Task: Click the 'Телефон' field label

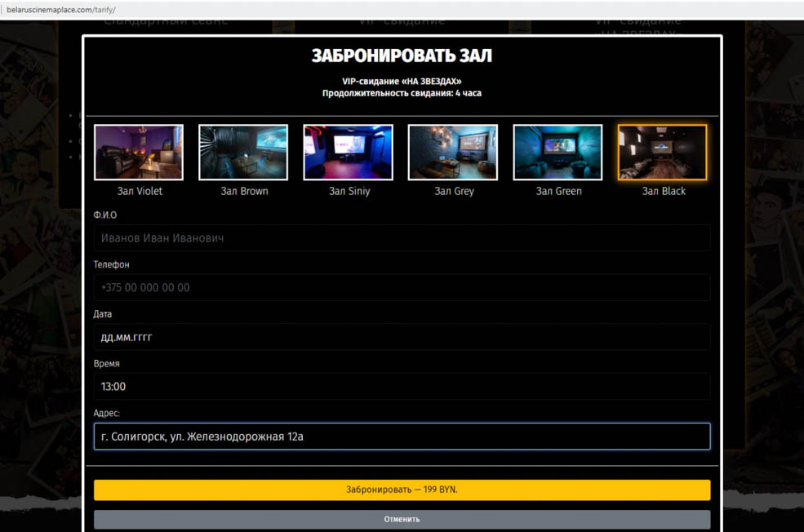Action: tap(111, 265)
